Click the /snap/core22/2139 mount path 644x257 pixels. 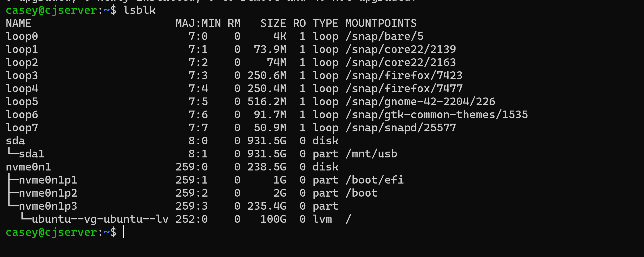pyautogui.click(x=400, y=49)
